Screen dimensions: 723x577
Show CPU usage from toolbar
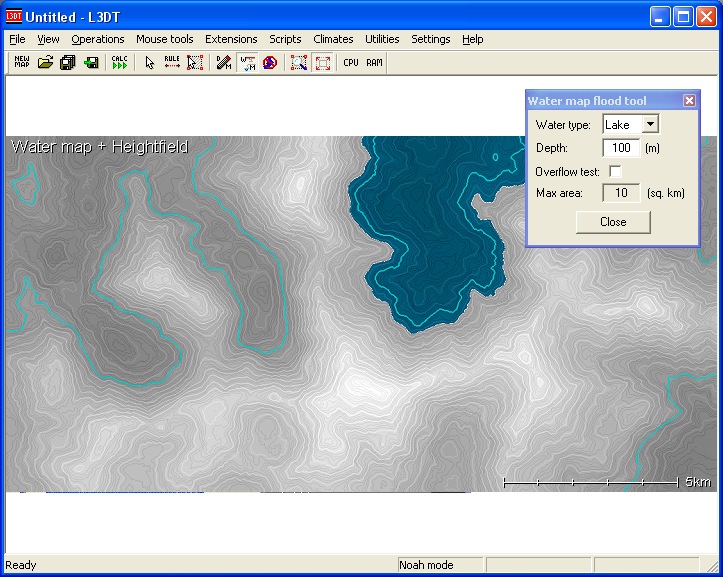[351, 62]
